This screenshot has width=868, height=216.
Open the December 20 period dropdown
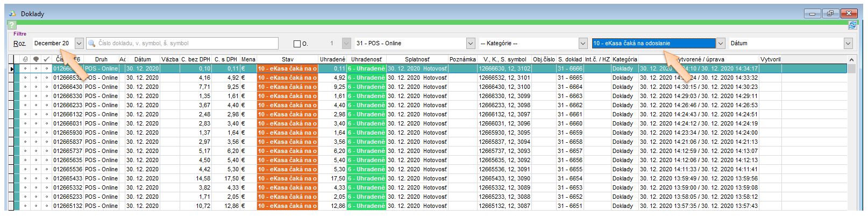(x=79, y=43)
